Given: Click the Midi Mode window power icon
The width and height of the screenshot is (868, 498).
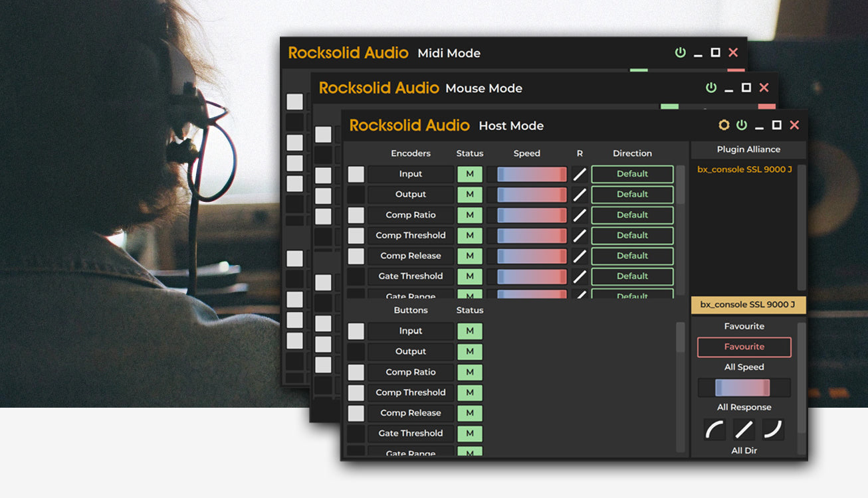Looking at the screenshot, I should tap(680, 52).
